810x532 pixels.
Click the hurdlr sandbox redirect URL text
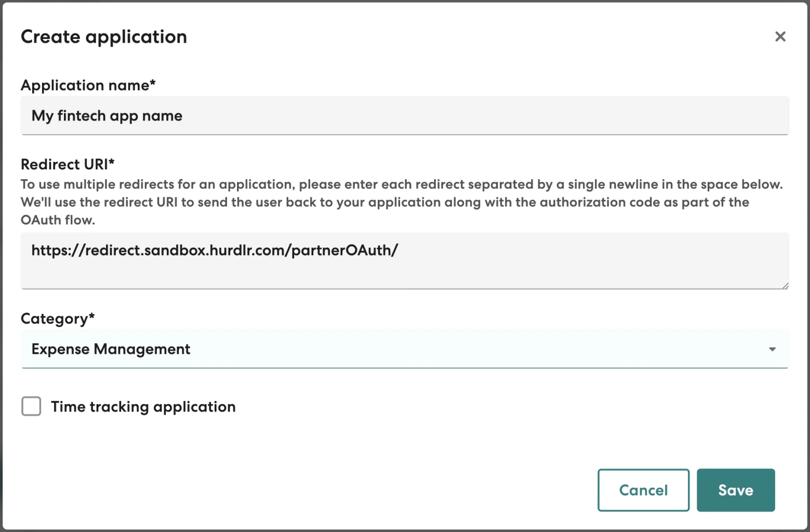214,250
